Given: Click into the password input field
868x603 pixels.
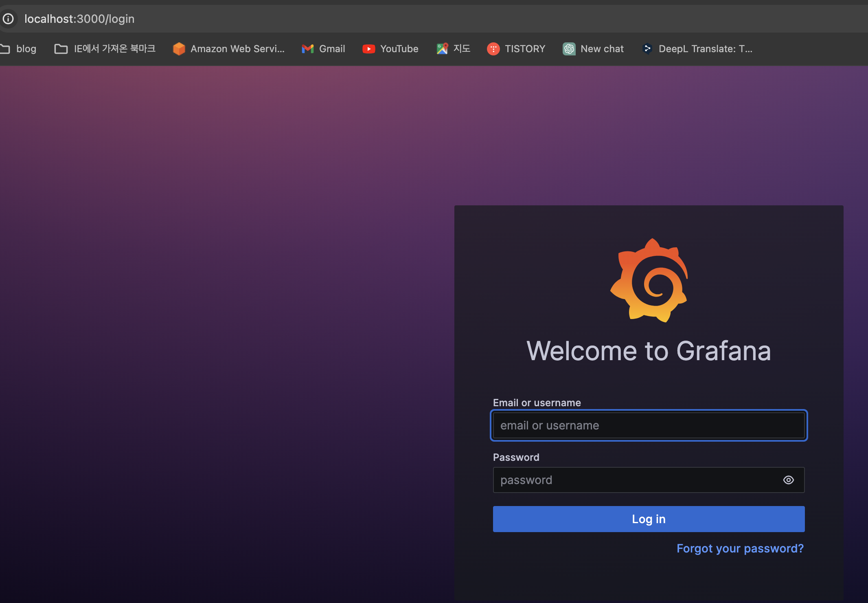Looking at the screenshot, I should point(635,480).
